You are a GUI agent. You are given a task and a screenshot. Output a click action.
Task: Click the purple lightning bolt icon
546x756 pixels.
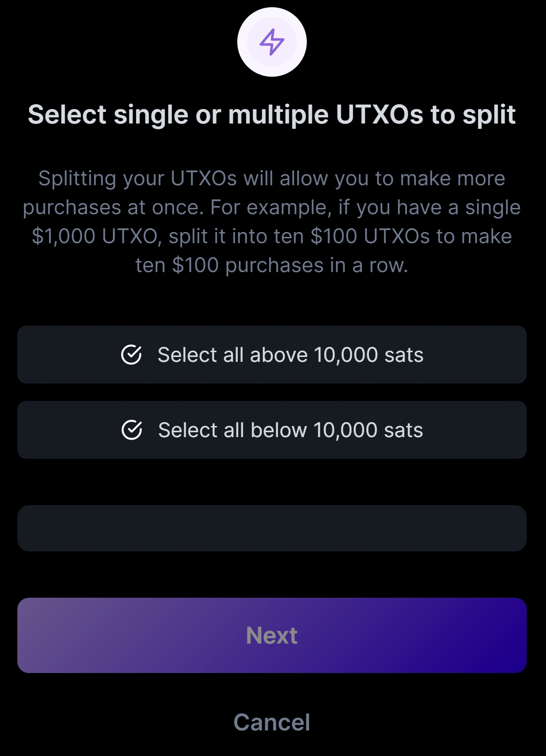point(272,42)
